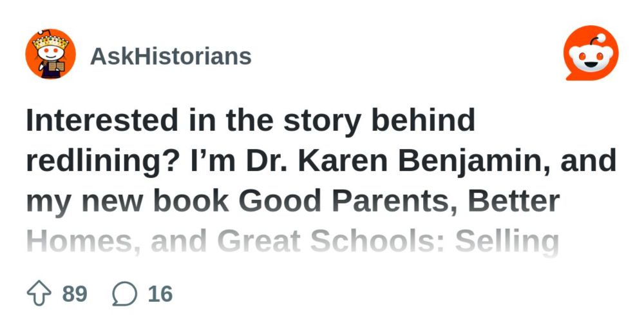Click the word 'Selling' in the faded line
The height and width of the screenshot is (336, 644).
[x=508, y=243]
